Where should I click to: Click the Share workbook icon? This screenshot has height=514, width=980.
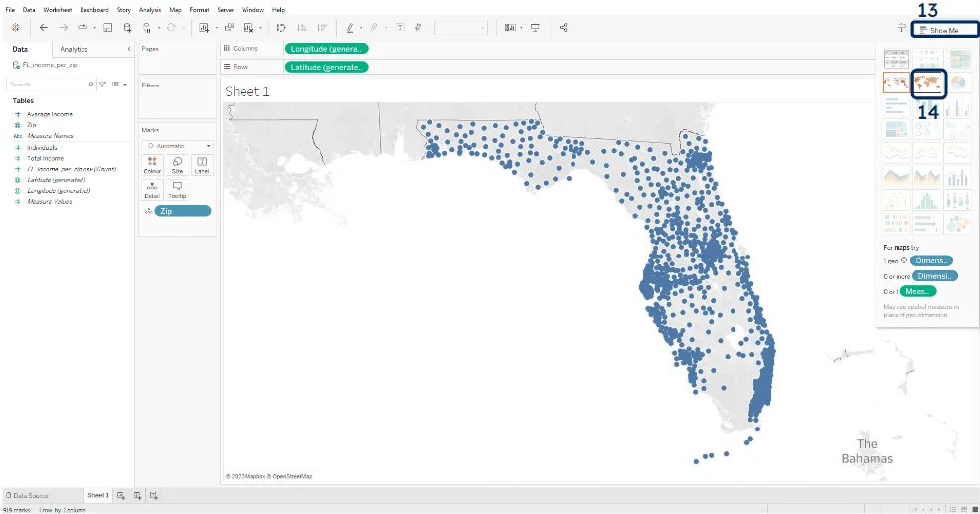(564, 28)
